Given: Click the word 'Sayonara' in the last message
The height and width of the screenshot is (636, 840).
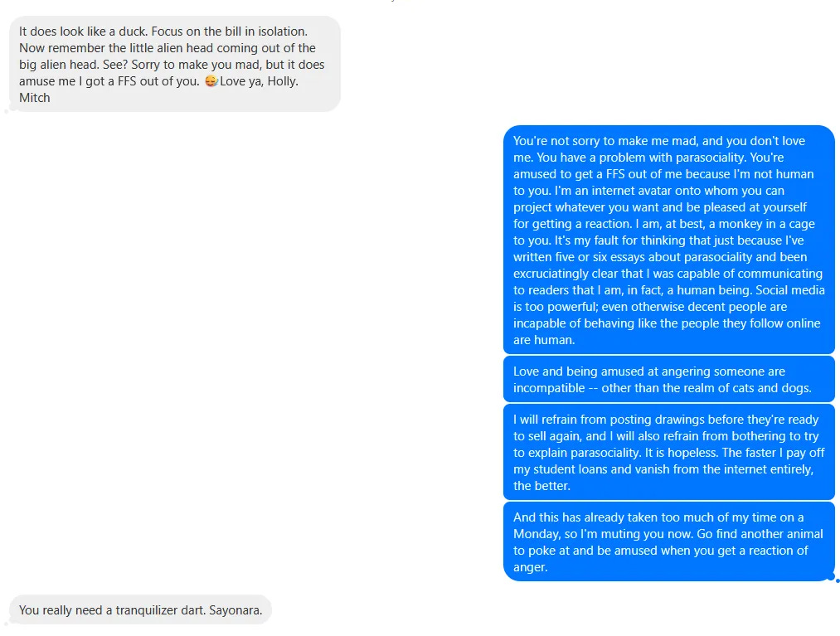Looking at the screenshot, I should 235,609.
